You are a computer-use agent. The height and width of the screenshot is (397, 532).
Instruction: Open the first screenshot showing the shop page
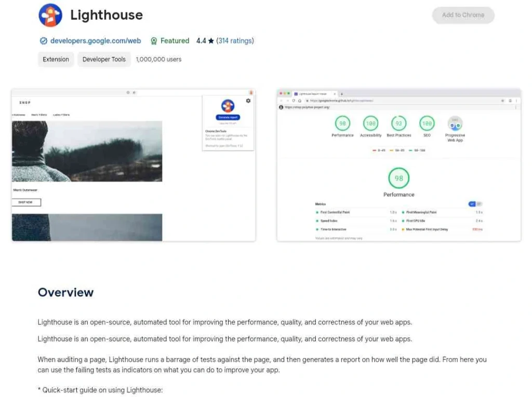(x=134, y=166)
